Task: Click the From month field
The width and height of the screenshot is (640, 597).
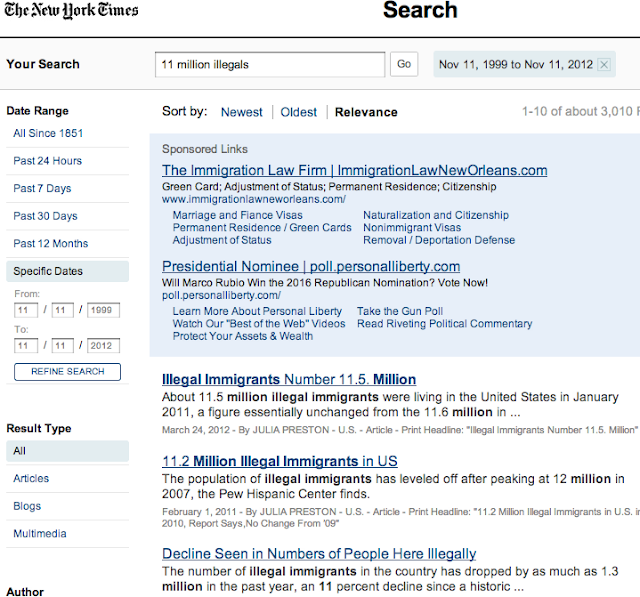Action: 26,310
